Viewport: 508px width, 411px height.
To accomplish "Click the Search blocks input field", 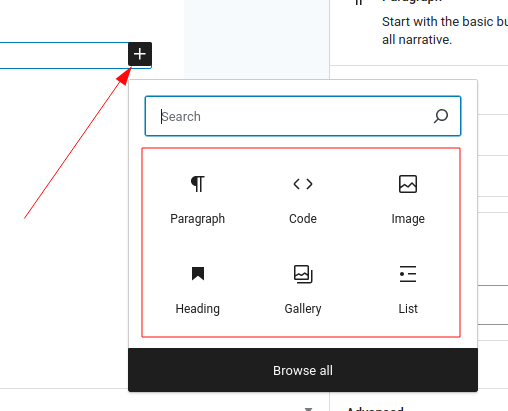I will [303, 116].
